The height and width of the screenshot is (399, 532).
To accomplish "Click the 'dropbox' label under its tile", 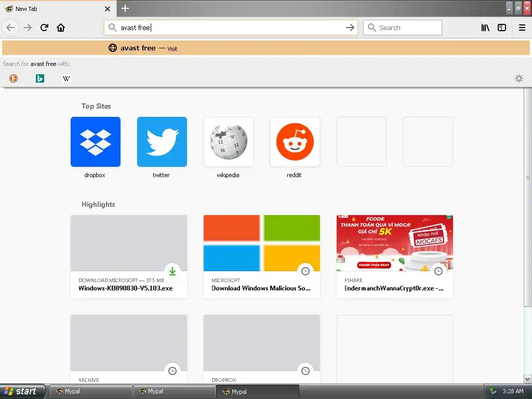I will 95,175.
